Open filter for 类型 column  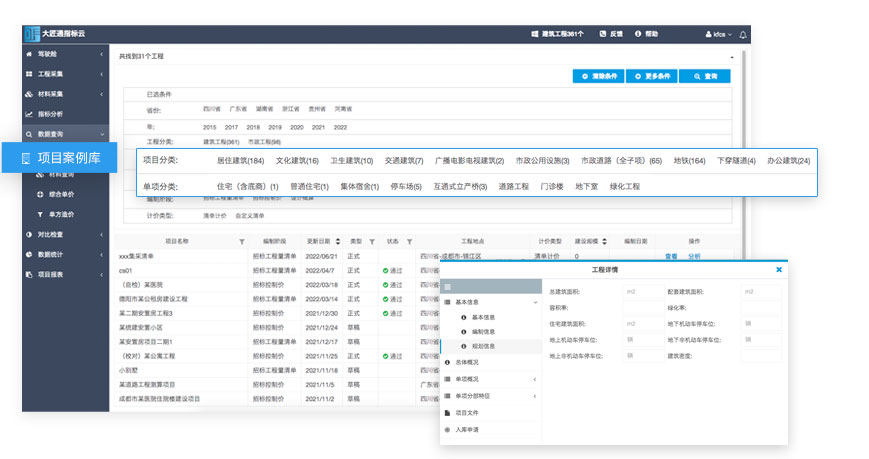coord(372,242)
